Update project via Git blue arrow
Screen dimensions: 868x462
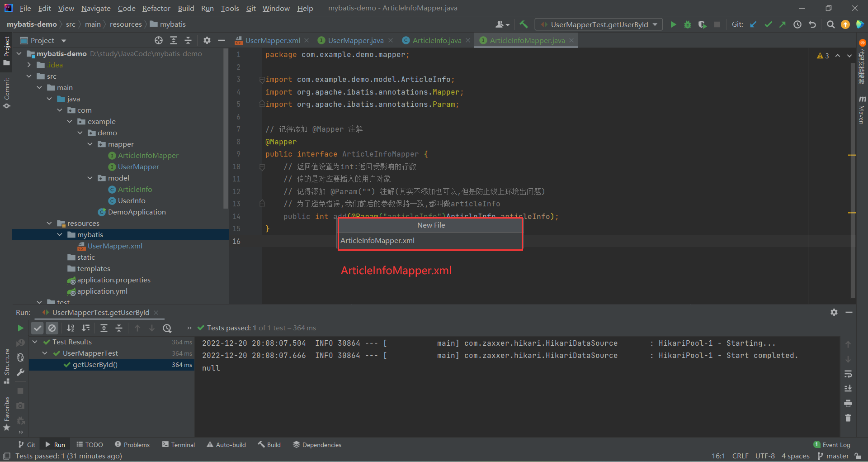pos(753,24)
